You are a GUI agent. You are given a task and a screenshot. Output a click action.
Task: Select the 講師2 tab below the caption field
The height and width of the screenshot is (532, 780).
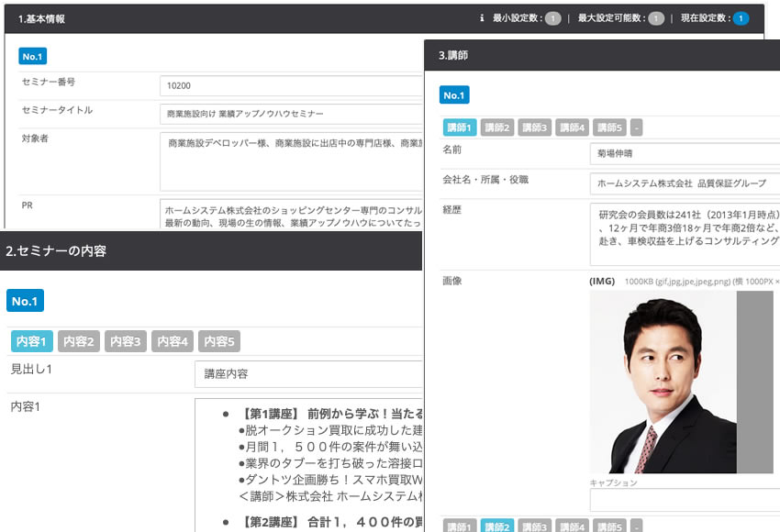[x=497, y=526]
